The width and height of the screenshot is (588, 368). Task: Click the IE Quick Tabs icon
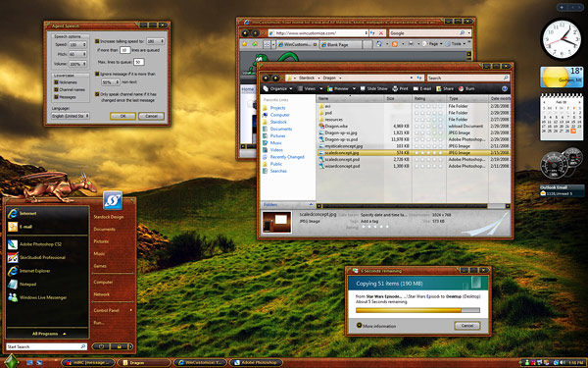(267, 44)
